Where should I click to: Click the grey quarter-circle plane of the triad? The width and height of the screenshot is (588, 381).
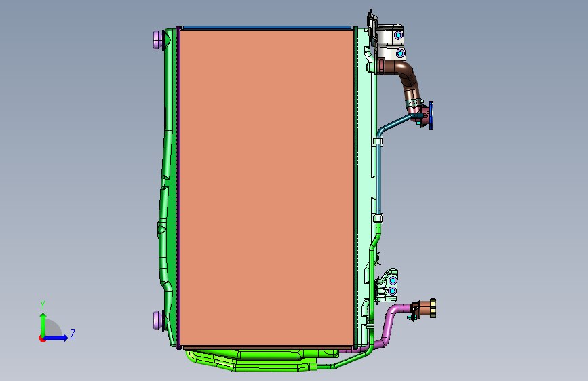tap(52, 328)
